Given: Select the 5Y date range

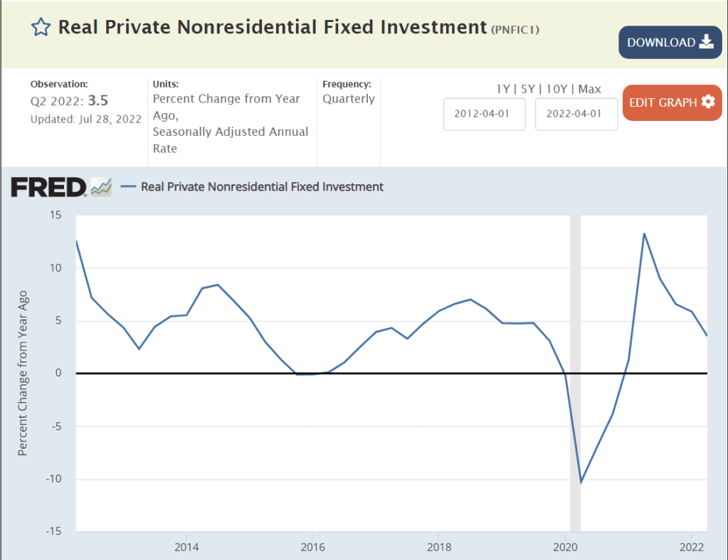Looking at the screenshot, I should tap(527, 89).
